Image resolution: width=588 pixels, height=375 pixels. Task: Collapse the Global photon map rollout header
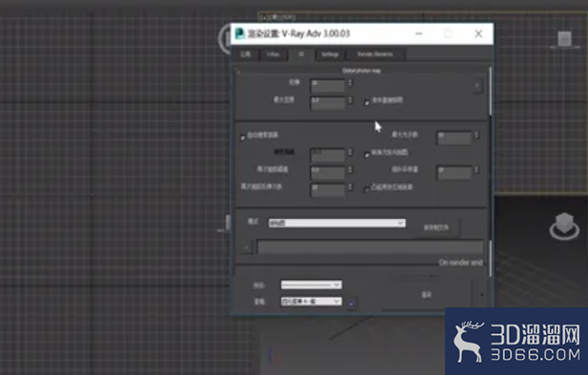click(x=361, y=70)
